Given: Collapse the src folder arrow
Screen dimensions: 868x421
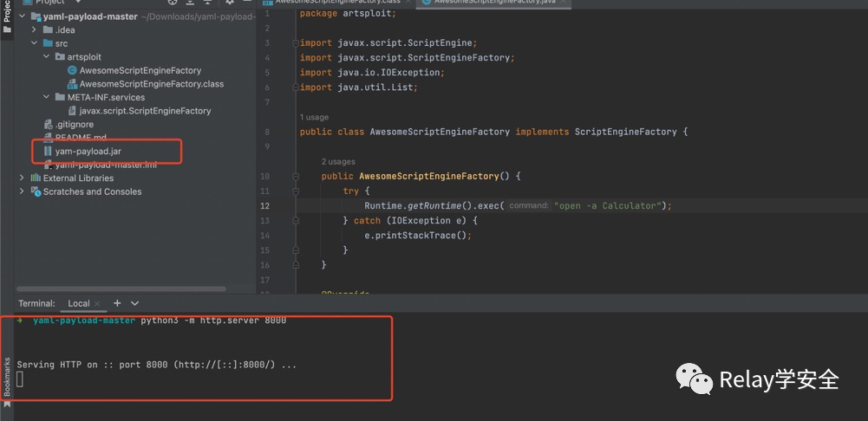Looking at the screenshot, I should (x=35, y=43).
